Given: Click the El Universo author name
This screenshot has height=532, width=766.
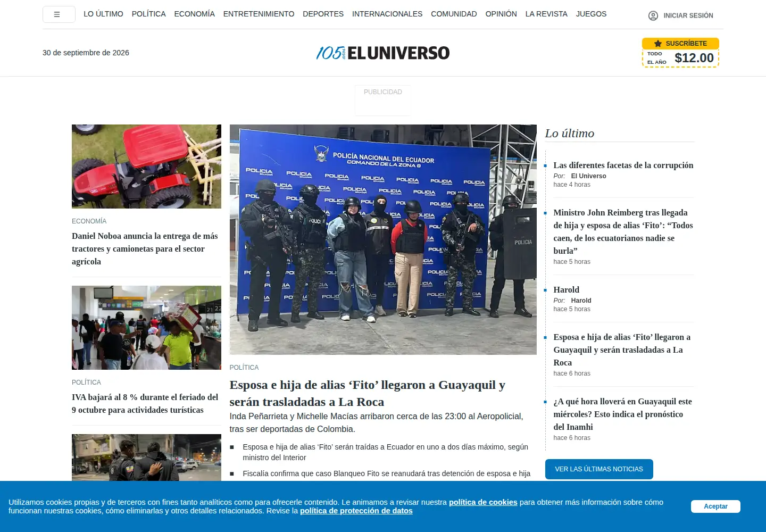Looking at the screenshot, I should [588, 176].
